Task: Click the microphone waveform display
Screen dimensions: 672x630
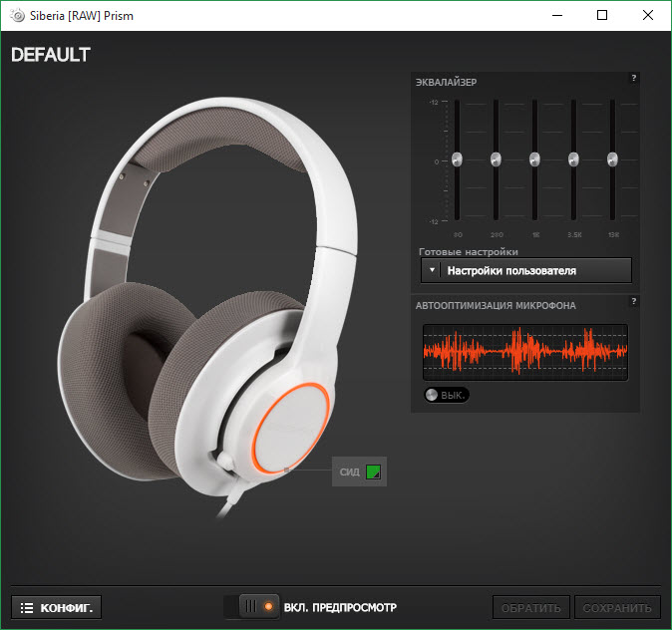Action: point(525,352)
